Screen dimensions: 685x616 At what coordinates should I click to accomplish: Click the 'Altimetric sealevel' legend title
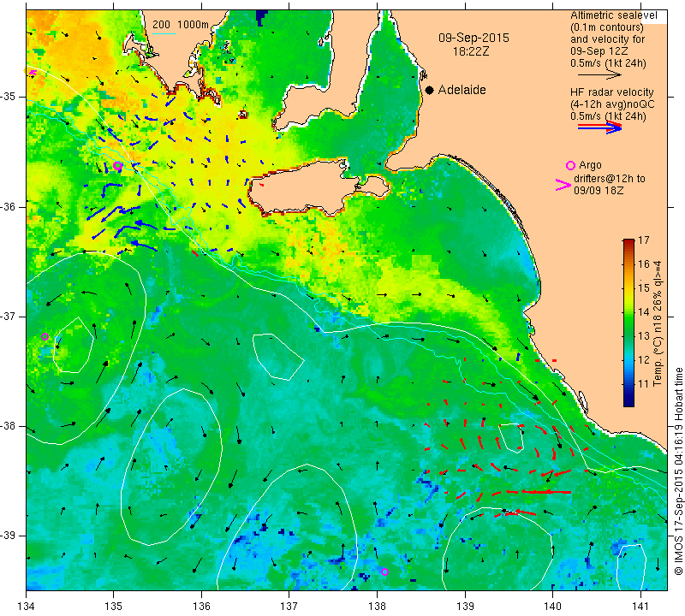click(614, 15)
